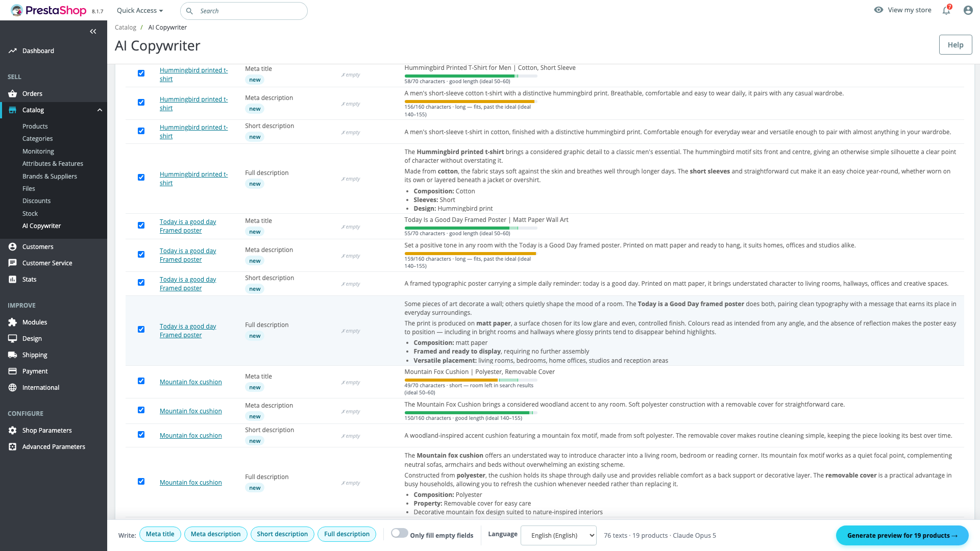Click Mountain Fox Cushion meta title length bar
The image size is (980, 551).
471,380
